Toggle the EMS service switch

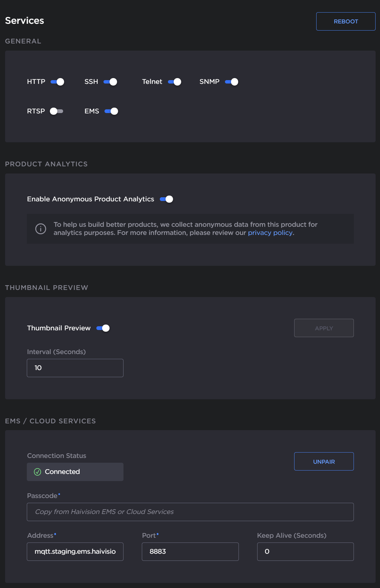pyautogui.click(x=111, y=111)
